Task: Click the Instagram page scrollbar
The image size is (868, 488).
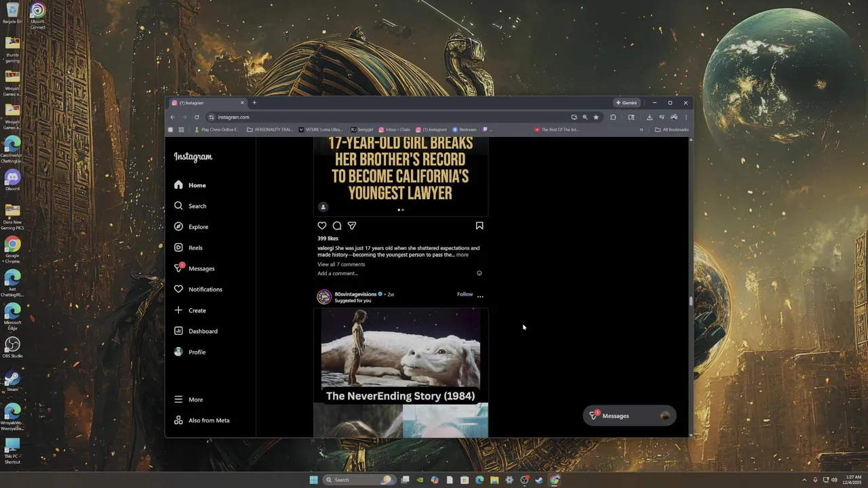Action: [x=691, y=302]
